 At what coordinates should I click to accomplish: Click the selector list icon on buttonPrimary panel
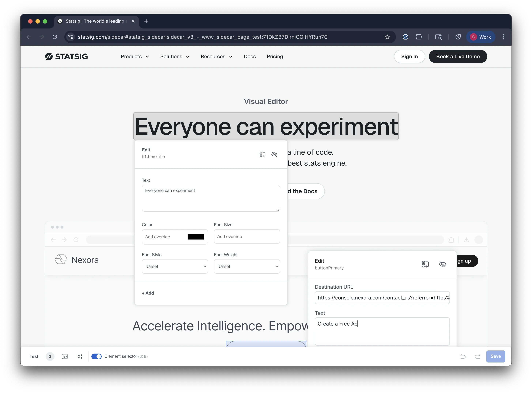[425, 264]
